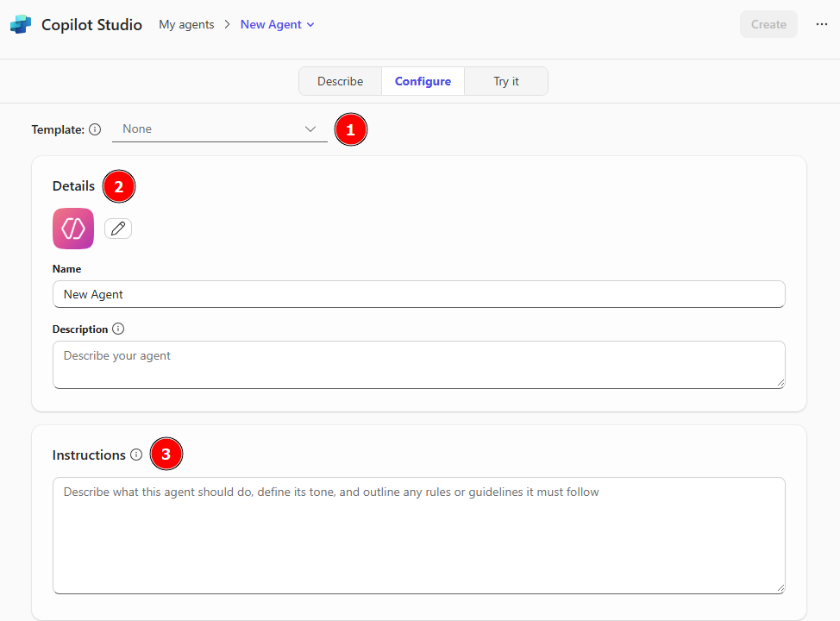Viewport: 840px width, 621px height.
Task: Select the Configure tab
Action: 423,81
